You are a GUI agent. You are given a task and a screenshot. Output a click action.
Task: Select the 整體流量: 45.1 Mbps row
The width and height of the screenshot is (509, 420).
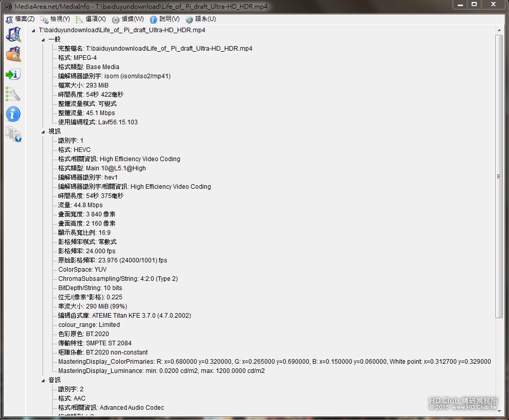pyautogui.click(x=87, y=113)
